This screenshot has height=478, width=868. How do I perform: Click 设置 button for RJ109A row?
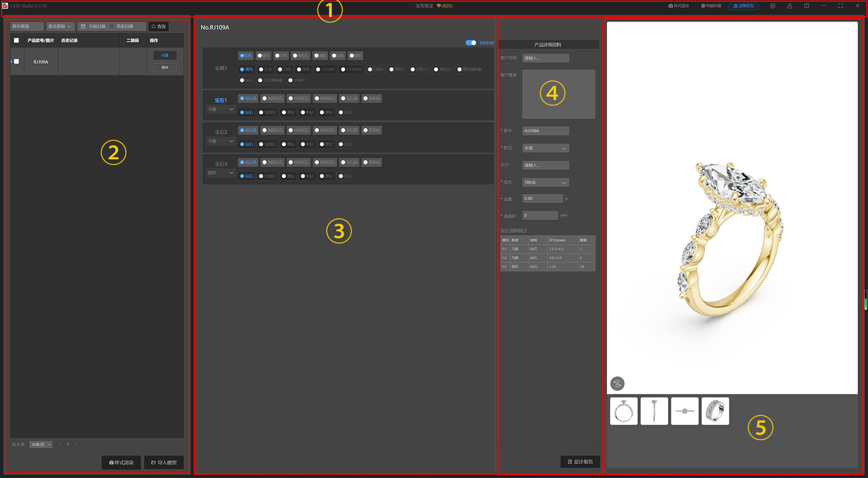[165, 55]
